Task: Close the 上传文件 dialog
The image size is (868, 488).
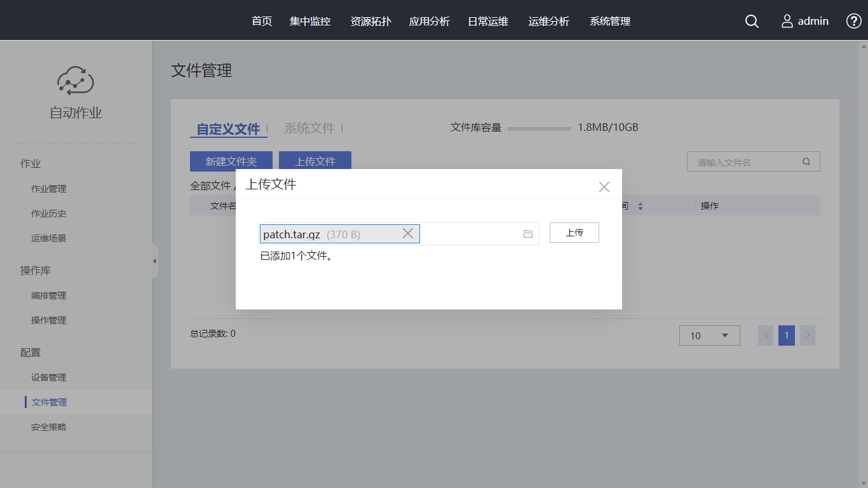Action: (604, 187)
